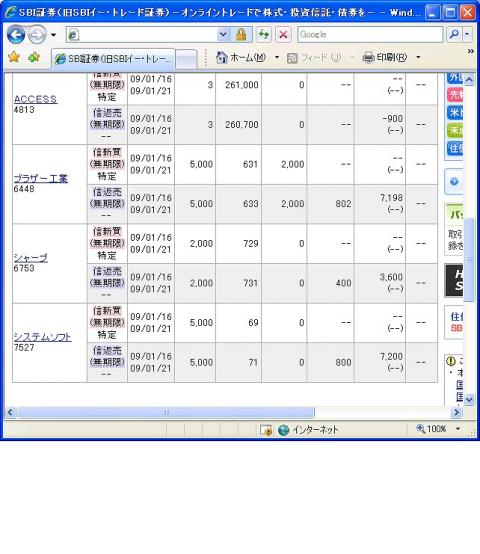Expand the print options dropdown arrow
480x554 pixels.
[x=418, y=57]
